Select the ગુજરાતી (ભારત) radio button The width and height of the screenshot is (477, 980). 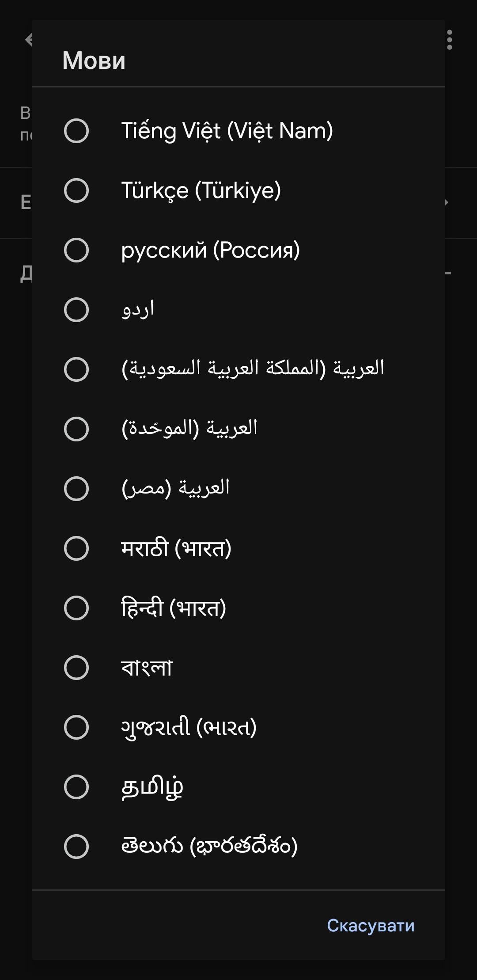coord(76,727)
